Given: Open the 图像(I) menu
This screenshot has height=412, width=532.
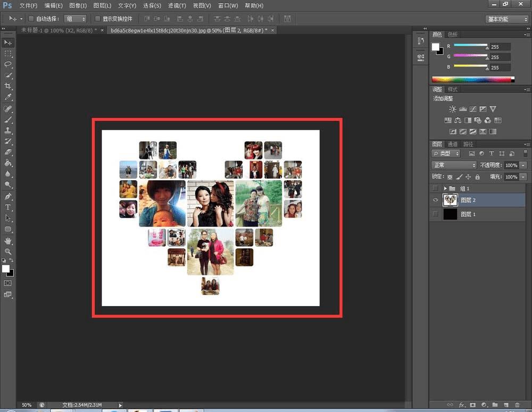Looking at the screenshot, I should [78, 5].
